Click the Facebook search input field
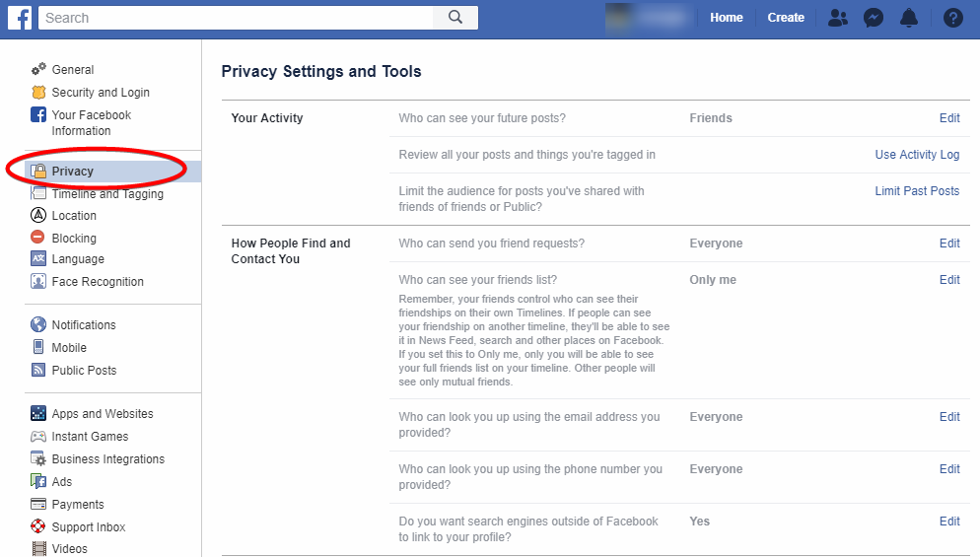 coord(237,18)
